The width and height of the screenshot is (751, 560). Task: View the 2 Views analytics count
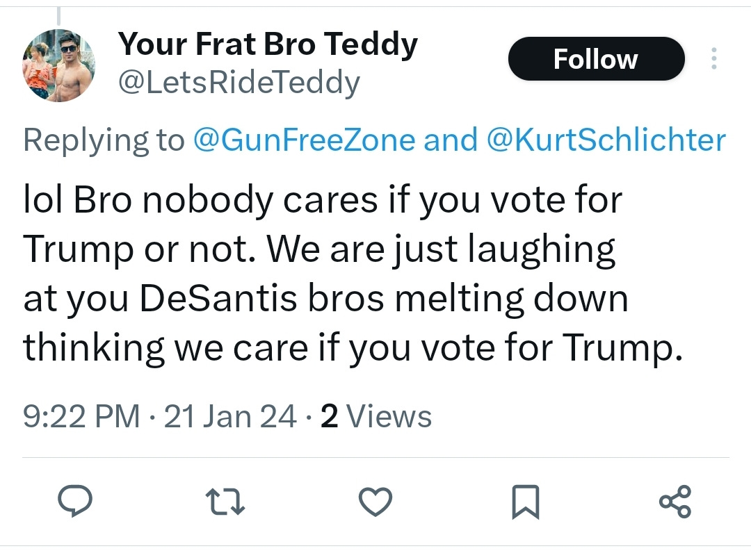[x=376, y=416]
